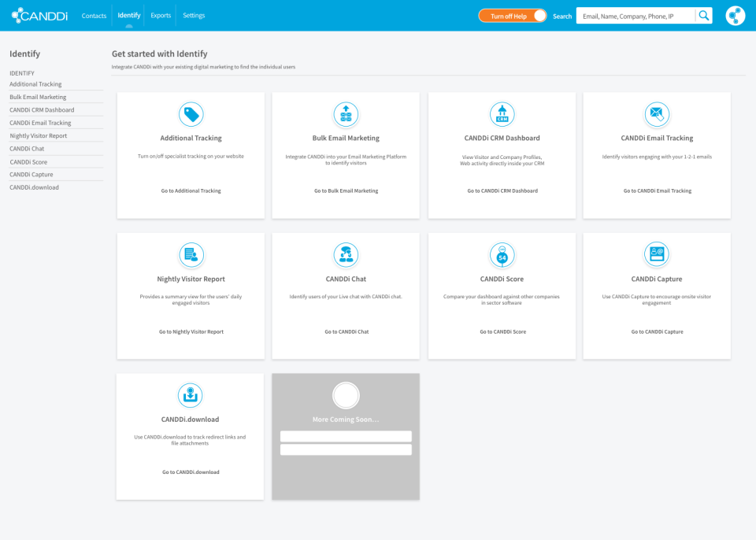The height and width of the screenshot is (540, 756).
Task: Open the Settings menu
Action: coord(194,16)
